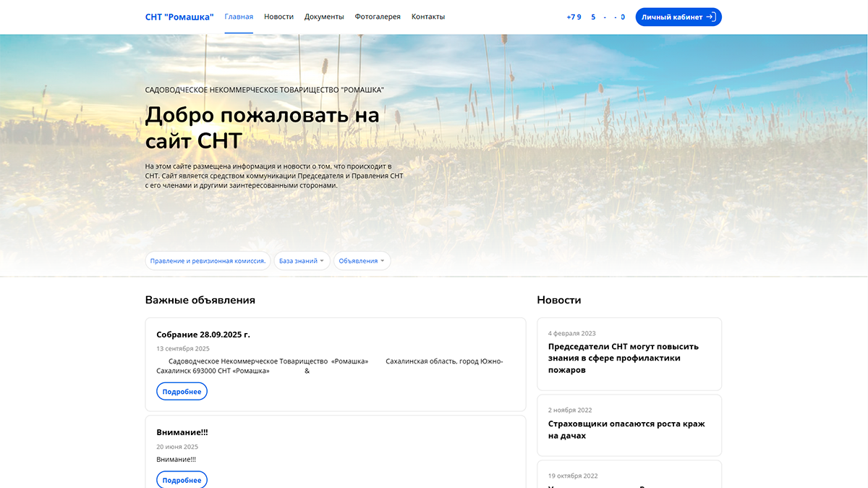Click the heading Добро пожаловать на сайт СНТ
The width and height of the screenshot is (868, 488).
click(262, 127)
